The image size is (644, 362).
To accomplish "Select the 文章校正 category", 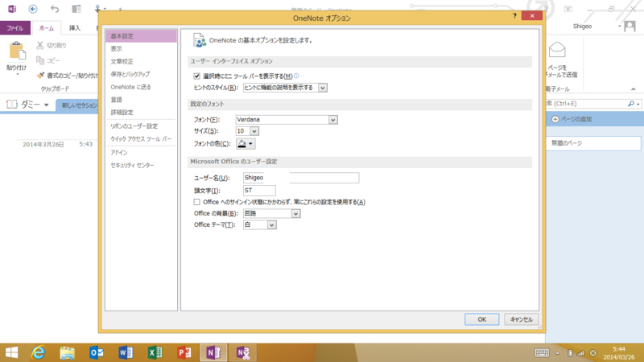I will coord(141,62).
